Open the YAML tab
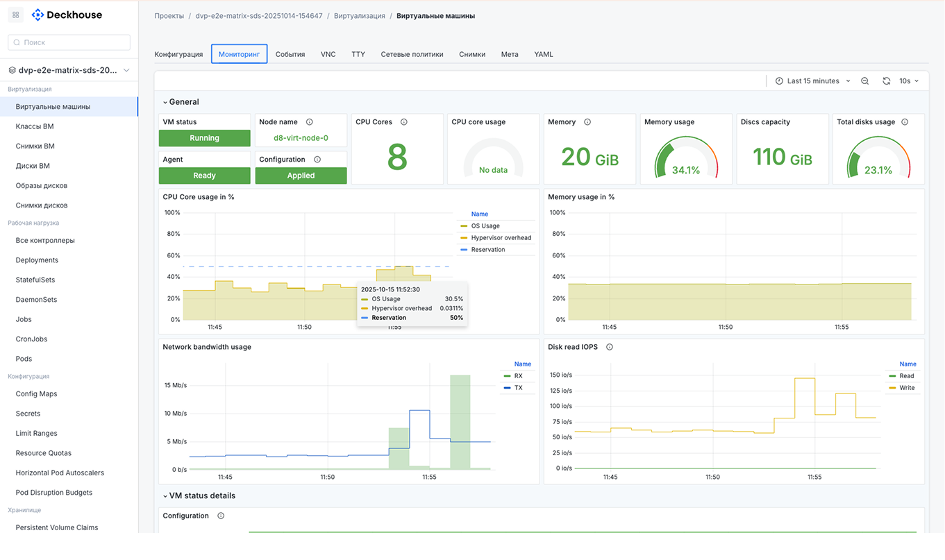The image size is (945, 560). (x=544, y=54)
